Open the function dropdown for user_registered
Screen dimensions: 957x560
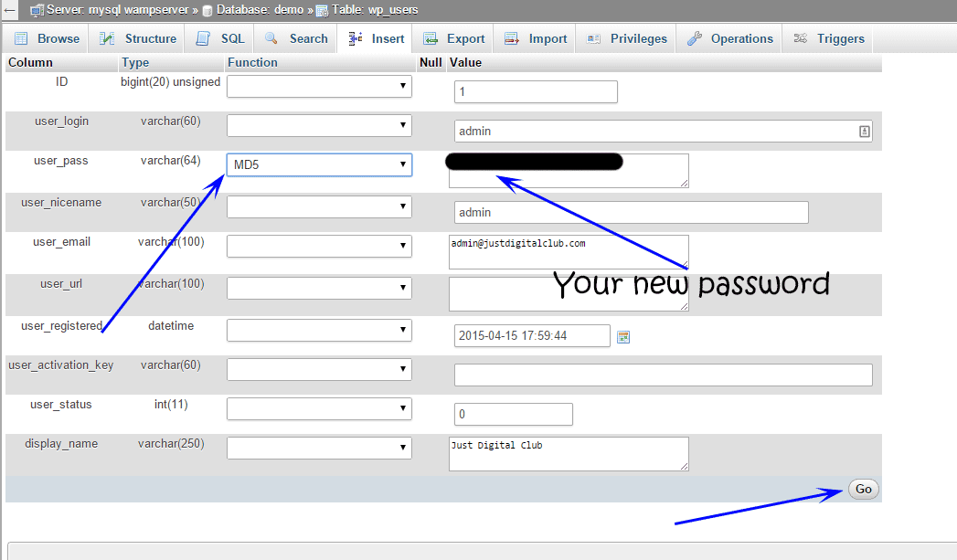click(319, 330)
